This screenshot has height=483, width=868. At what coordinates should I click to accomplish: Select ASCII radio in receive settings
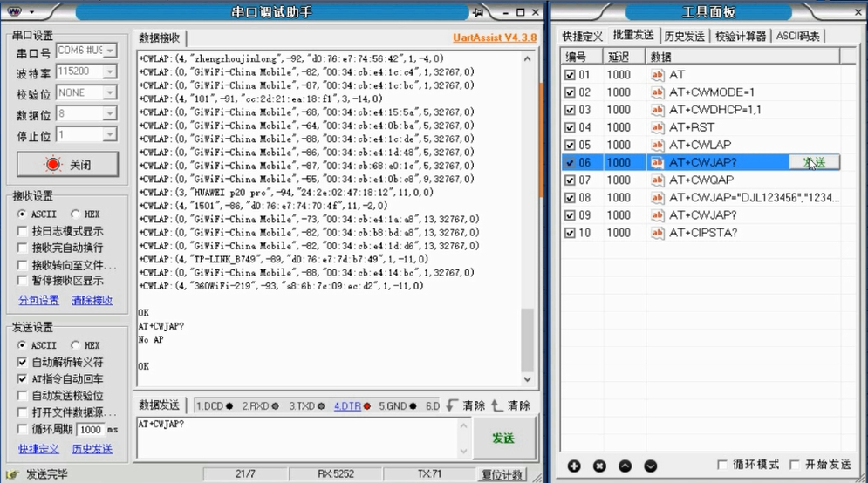point(22,214)
